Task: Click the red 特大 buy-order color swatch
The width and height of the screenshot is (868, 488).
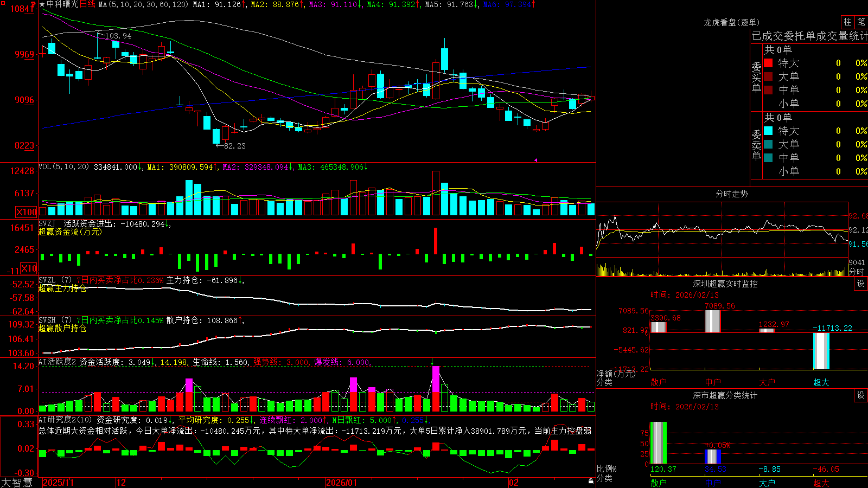Action: pos(768,63)
